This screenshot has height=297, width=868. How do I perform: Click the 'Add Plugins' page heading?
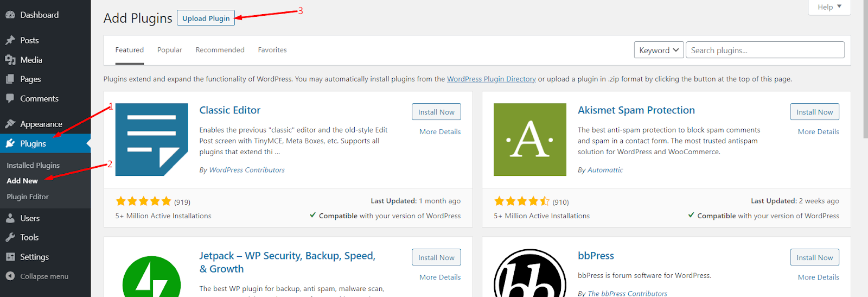pyautogui.click(x=138, y=18)
